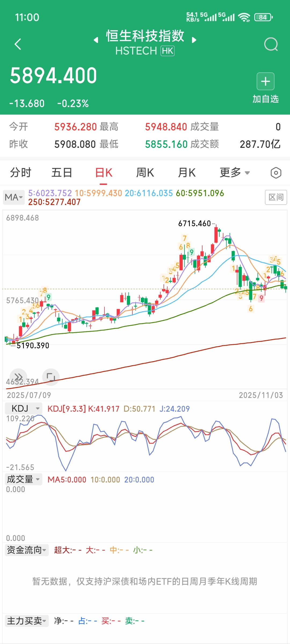The height and width of the screenshot is (644, 290).
Task: Switch to next index with right triangle
Action: 194,40
